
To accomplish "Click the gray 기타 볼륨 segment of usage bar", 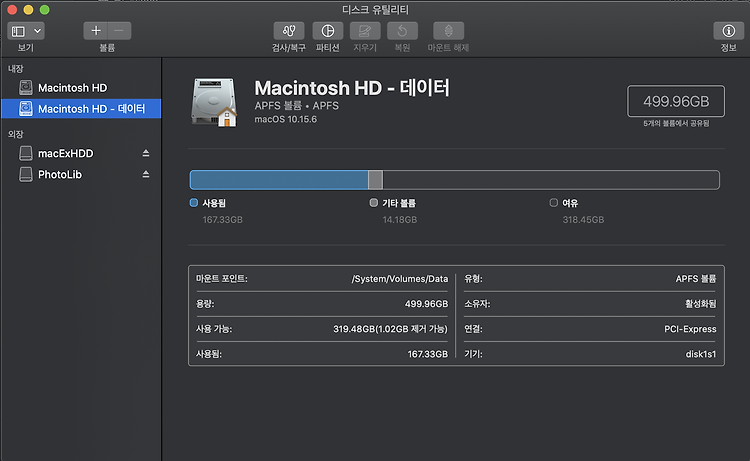I will (x=375, y=180).
